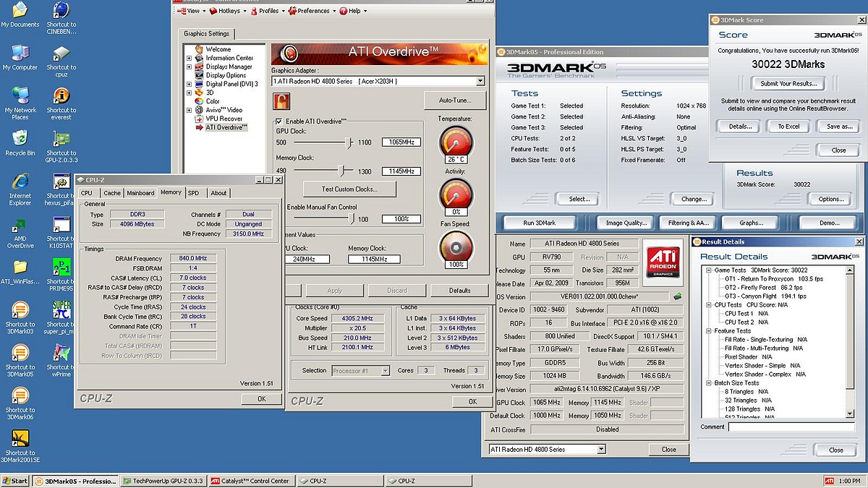The width and height of the screenshot is (868, 488).
Task: Collapse the Feature Tests node in Result Details
Action: (x=709, y=331)
